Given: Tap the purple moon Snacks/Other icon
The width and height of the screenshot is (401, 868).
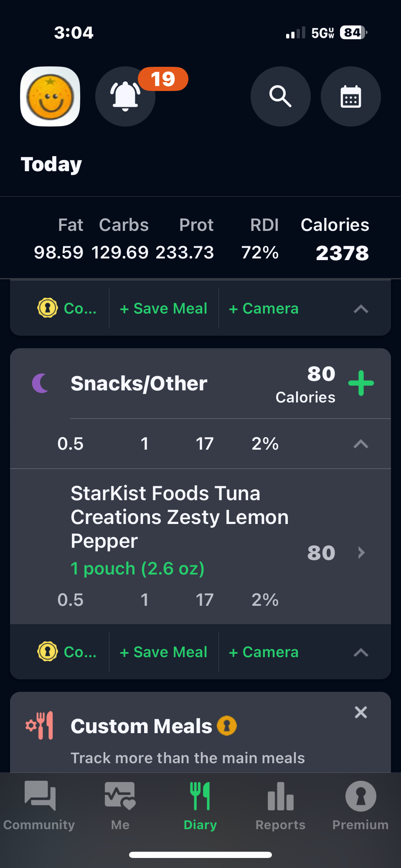Looking at the screenshot, I should pyautogui.click(x=41, y=383).
